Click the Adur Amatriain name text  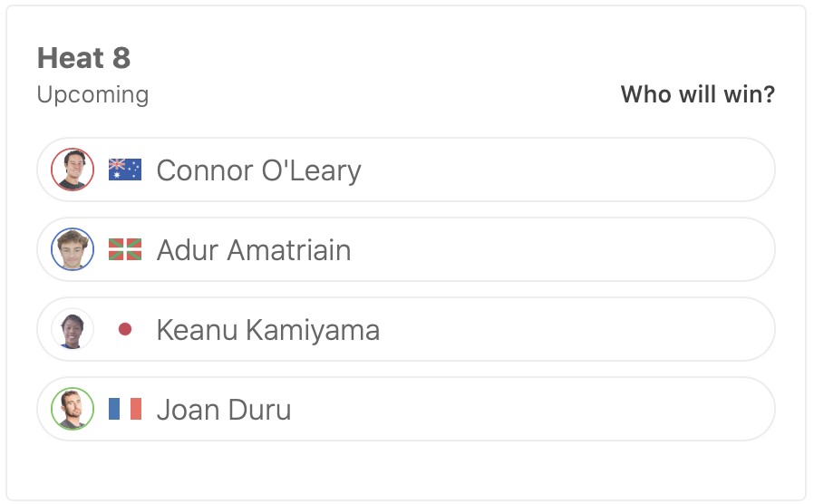coord(254,250)
